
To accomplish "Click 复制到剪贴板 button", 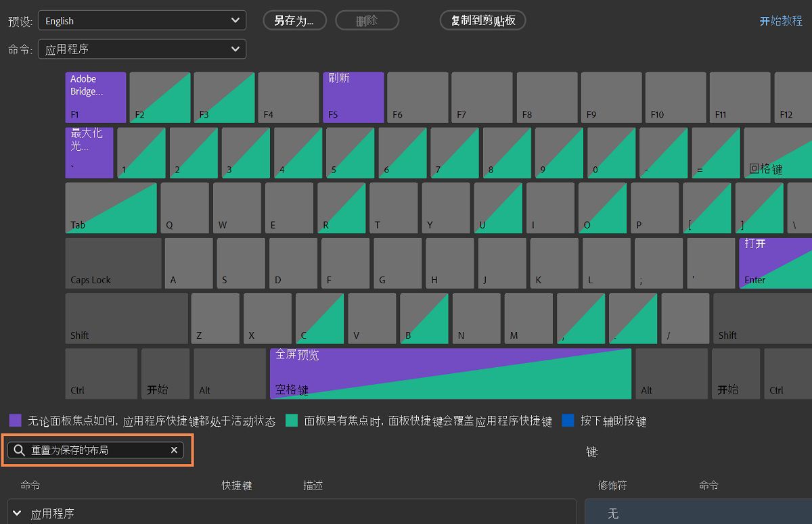I will pyautogui.click(x=482, y=20).
